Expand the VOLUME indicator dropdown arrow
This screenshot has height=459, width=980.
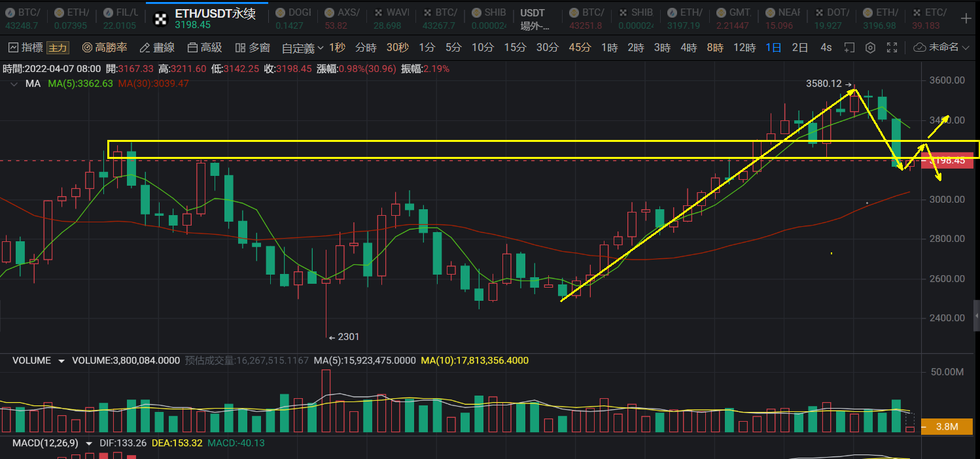point(61,361)
